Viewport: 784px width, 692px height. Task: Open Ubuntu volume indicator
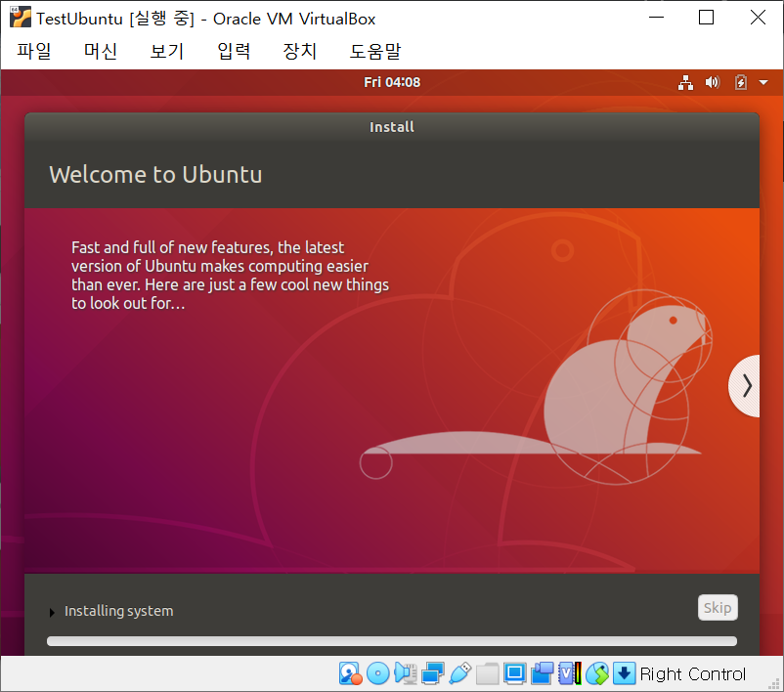[x=713, y=82]
